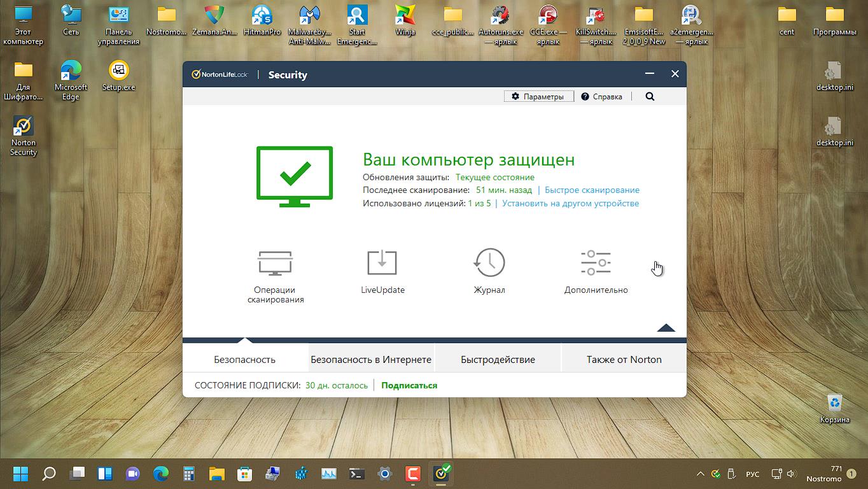Click the Norton tray icon in system tray
The width and height of the screenshot is (868, 489).
coord(716,474)
